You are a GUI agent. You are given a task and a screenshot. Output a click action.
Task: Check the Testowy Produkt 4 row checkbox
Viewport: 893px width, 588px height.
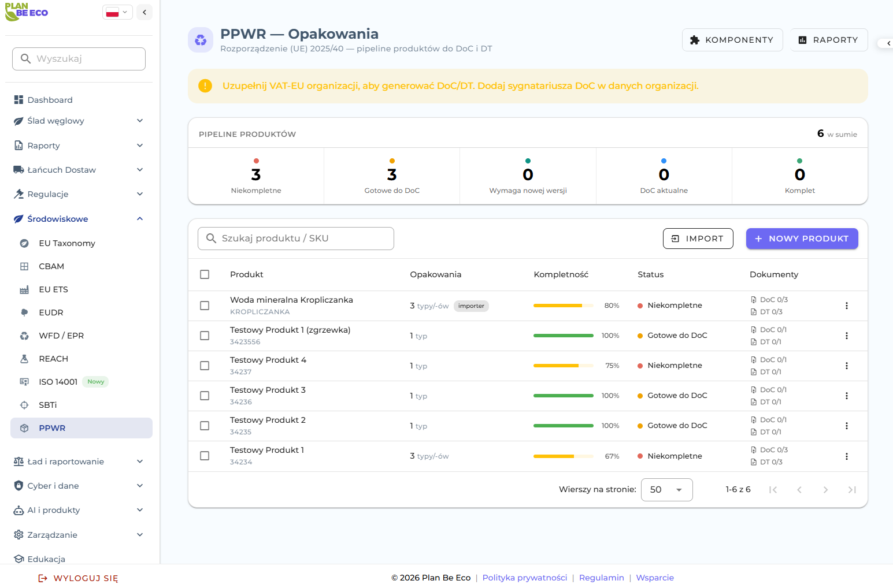point(205,366)
